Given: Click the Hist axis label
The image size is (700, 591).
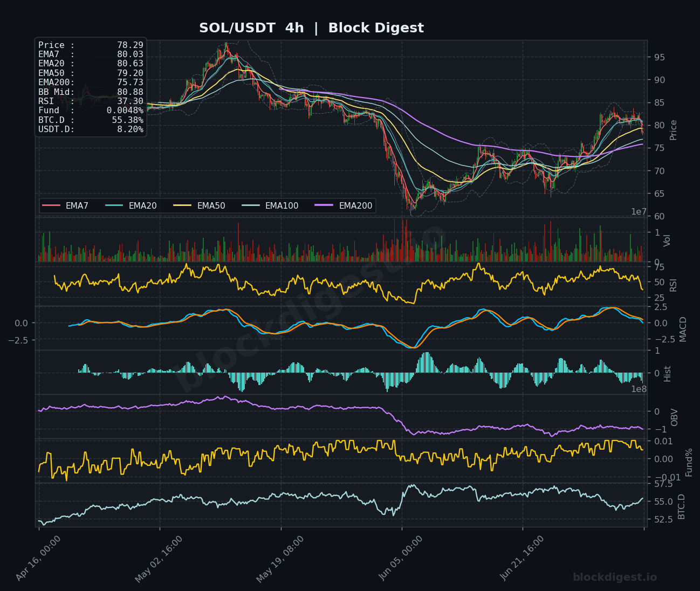Looking at the screenshot, I should click(668, 374).
